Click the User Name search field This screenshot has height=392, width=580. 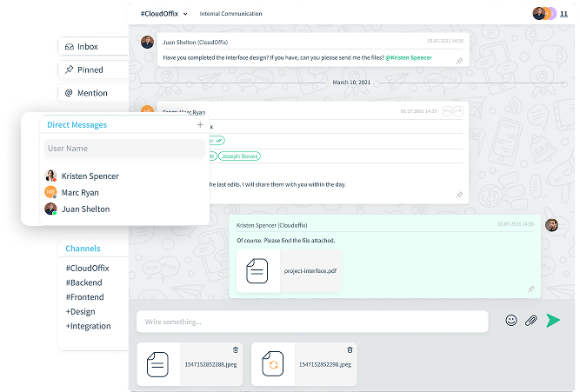pos(124,149)
